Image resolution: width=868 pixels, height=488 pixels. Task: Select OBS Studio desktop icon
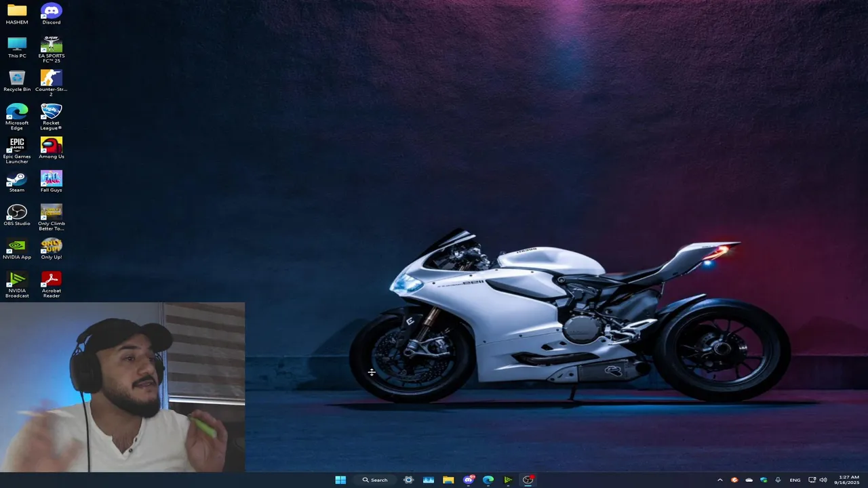(17, 215)
